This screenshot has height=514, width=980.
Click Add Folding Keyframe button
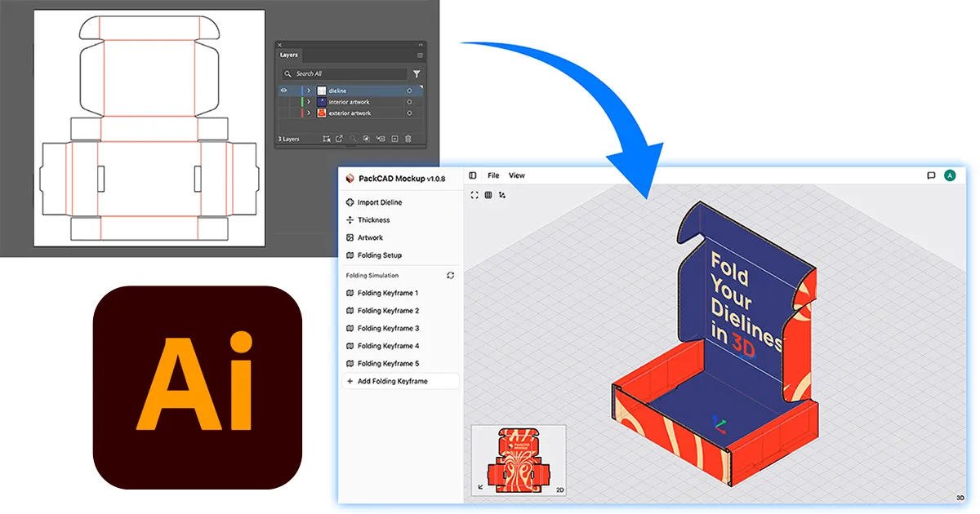tap(401, 381)
